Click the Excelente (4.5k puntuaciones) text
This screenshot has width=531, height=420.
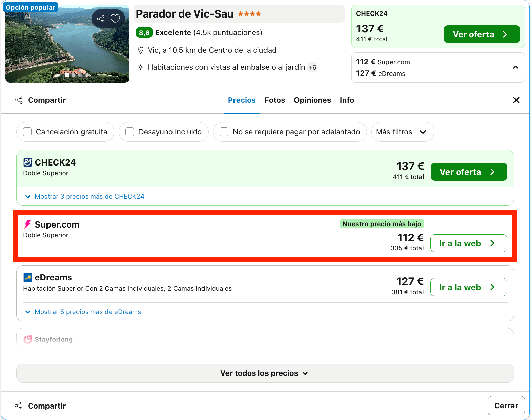pos(209,33)
